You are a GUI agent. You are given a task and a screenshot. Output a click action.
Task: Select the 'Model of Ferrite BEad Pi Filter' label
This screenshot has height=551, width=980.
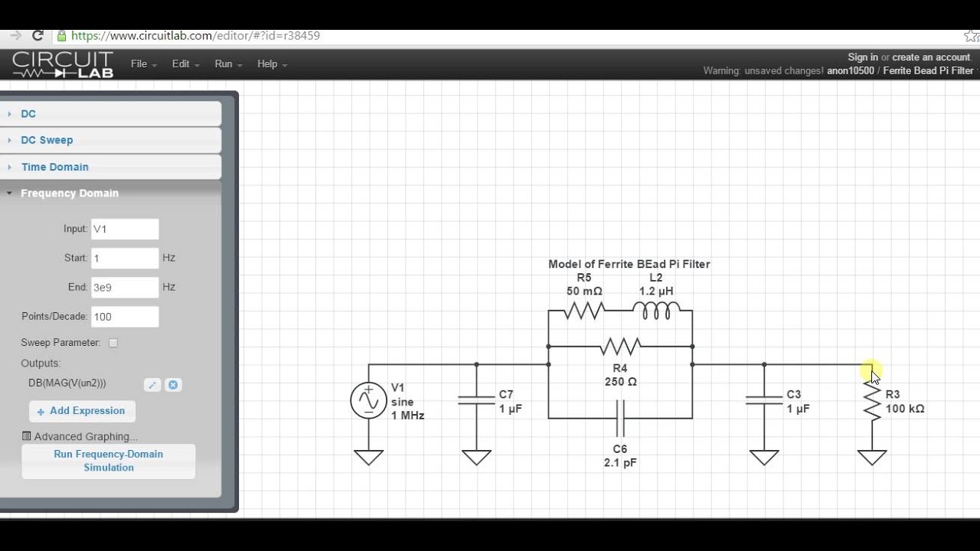629,264
